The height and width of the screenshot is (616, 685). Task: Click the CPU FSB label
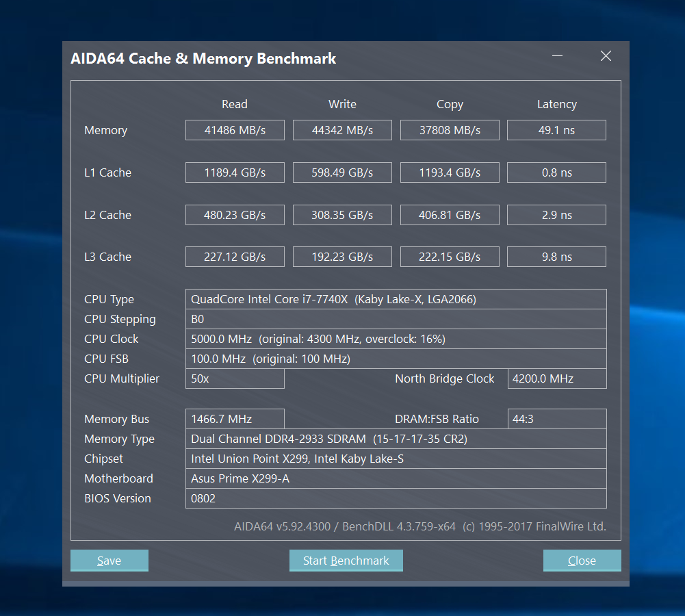click(x=106, y=359)
